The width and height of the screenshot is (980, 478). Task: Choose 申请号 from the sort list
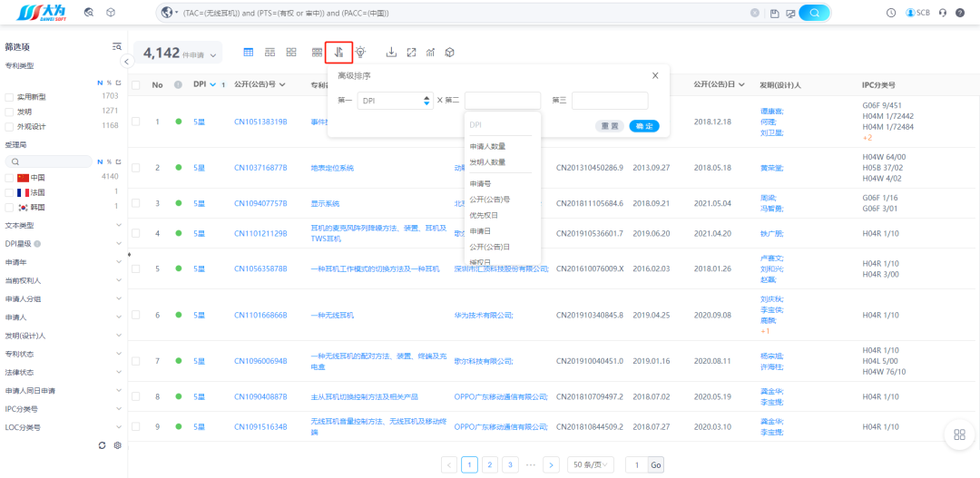pyautogui.click(x=480, y=184)
